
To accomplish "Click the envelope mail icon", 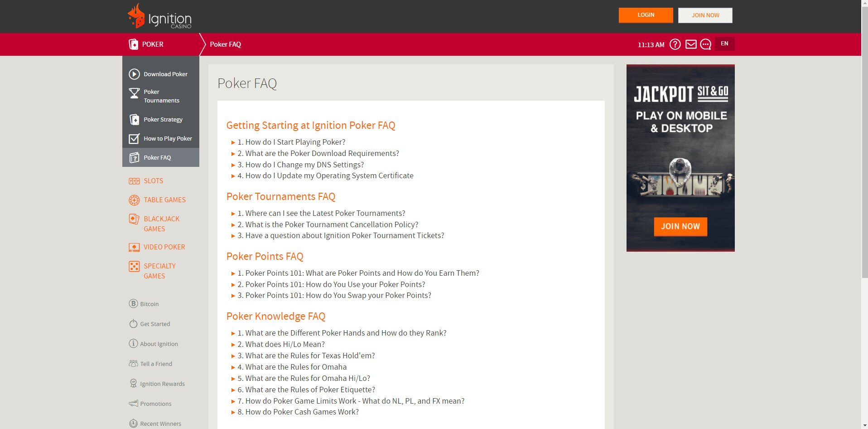I will (x=690, y=44).
